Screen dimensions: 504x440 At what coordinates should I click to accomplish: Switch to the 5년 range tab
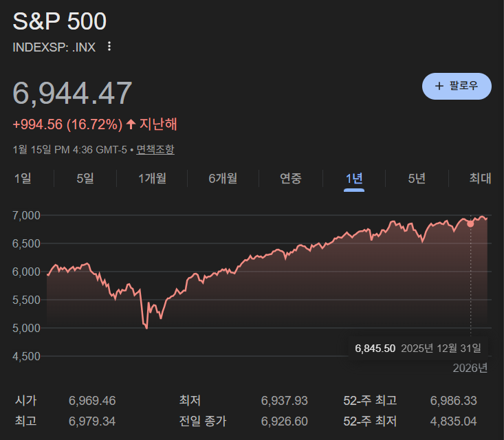click(x=417, y=179)
